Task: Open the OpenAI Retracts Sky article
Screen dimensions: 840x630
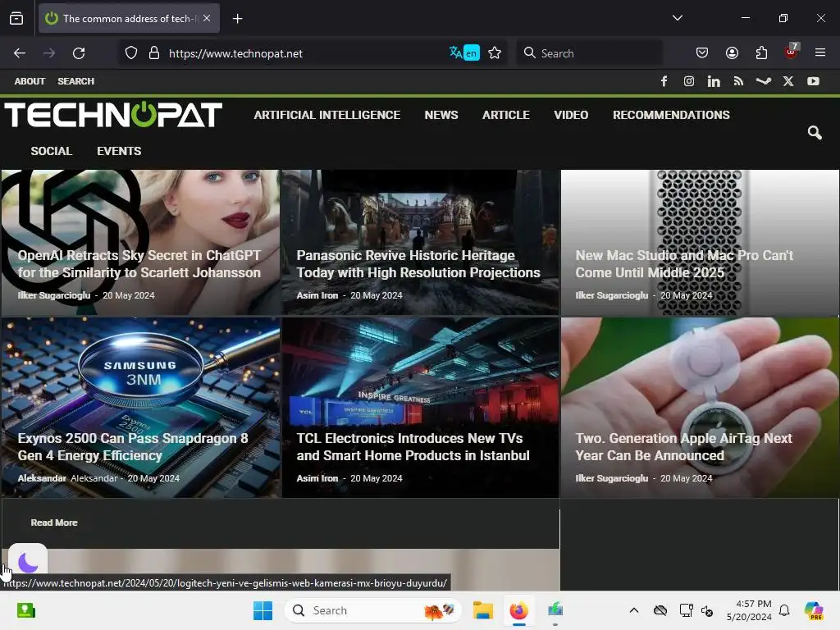Action: (x=139, y=264)
